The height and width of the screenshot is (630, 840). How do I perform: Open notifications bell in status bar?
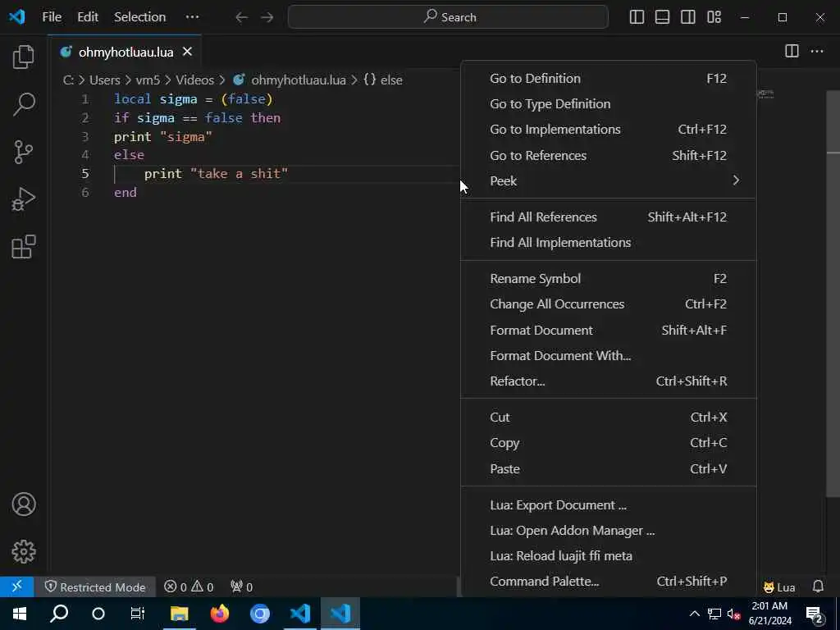pos(818,587)
